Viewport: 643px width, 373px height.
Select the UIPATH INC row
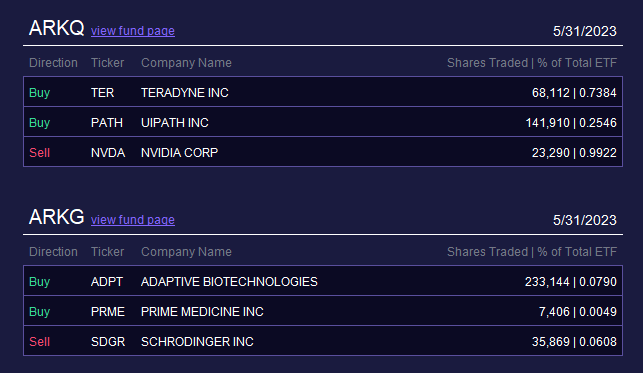323,122
